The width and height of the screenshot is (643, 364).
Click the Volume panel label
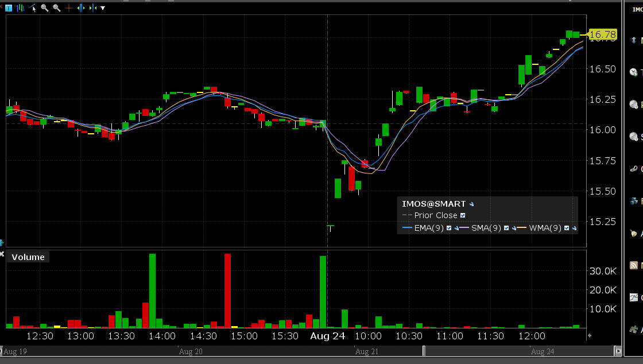(x=28, y=257)
